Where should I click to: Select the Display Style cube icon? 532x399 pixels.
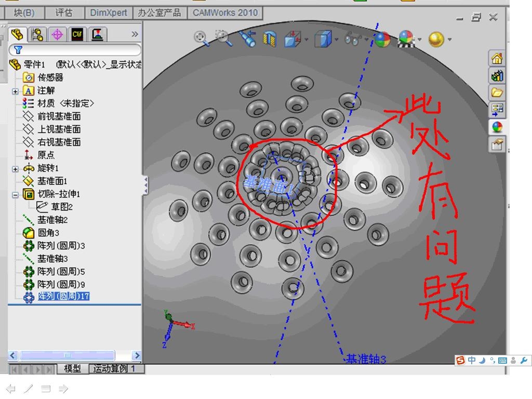(323, 38)
